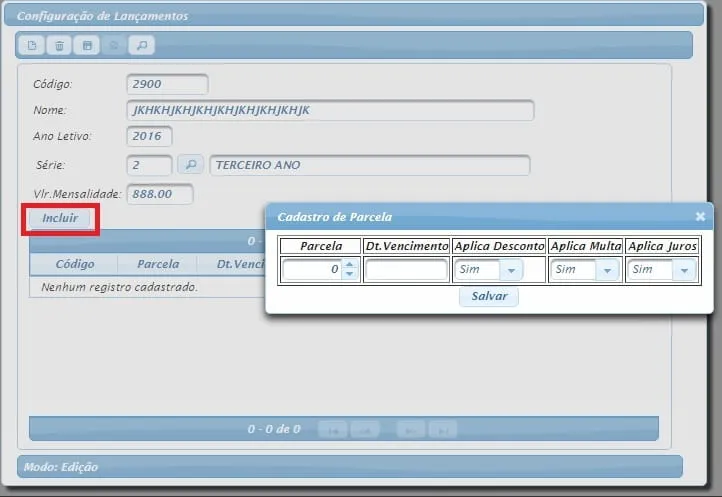Click the trash delete toolbar icon

coord(59,45)
